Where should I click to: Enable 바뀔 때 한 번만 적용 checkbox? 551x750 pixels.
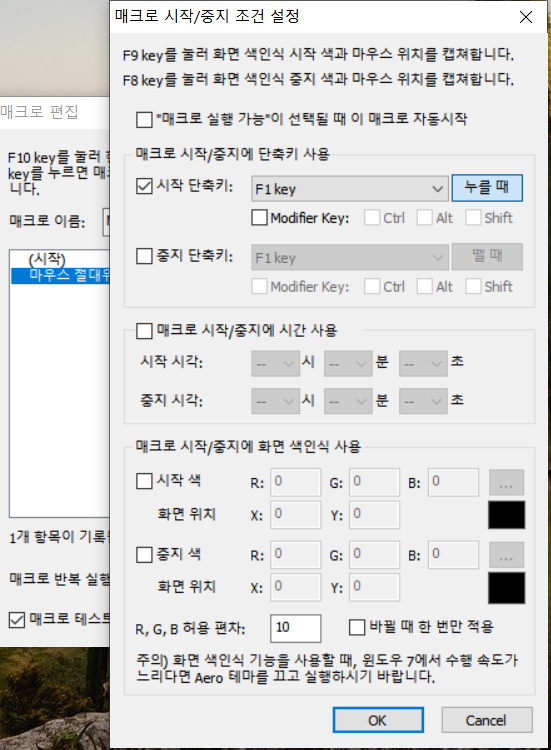(x=357, y=627)
